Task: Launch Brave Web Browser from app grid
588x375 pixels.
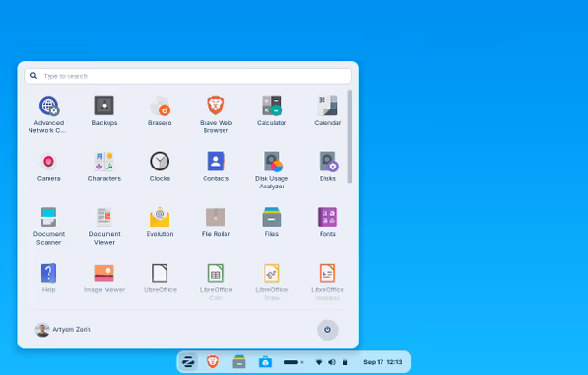Action: tap(216, 114)
